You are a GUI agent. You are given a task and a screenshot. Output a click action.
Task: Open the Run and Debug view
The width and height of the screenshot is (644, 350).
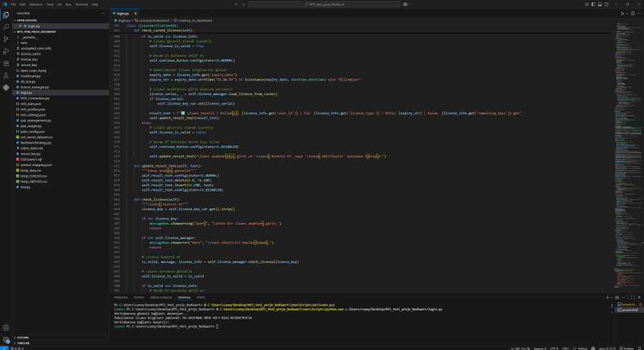point(6,52)
